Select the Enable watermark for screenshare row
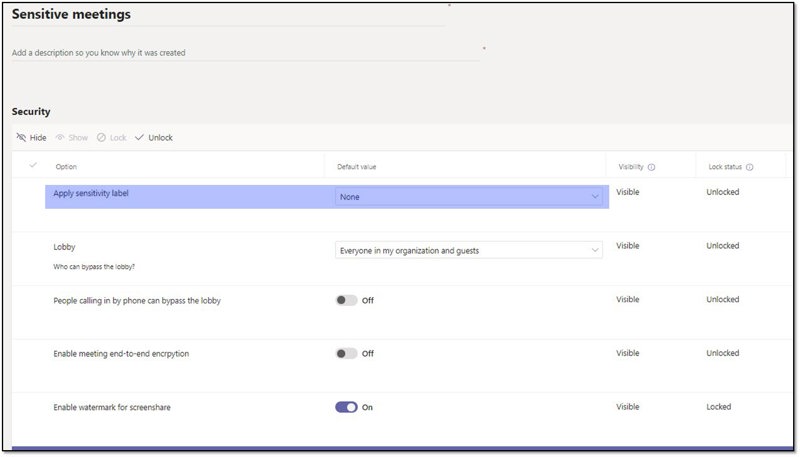Image resolution: width=800 pixels, height=457 pixels. point(118,408)
